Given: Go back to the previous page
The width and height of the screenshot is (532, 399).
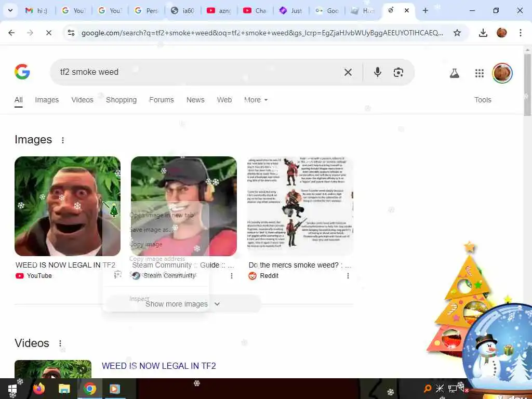Looking at the screenshot, I should (11, 33).
